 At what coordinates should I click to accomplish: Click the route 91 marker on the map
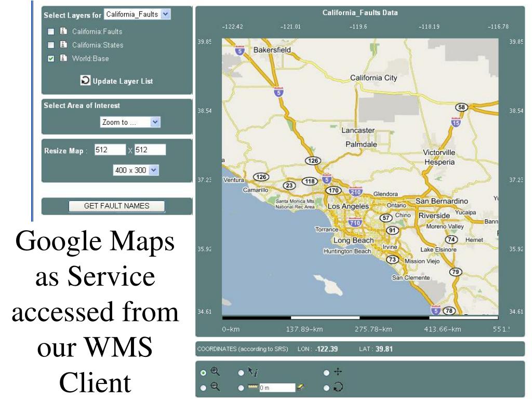point(392,230)
